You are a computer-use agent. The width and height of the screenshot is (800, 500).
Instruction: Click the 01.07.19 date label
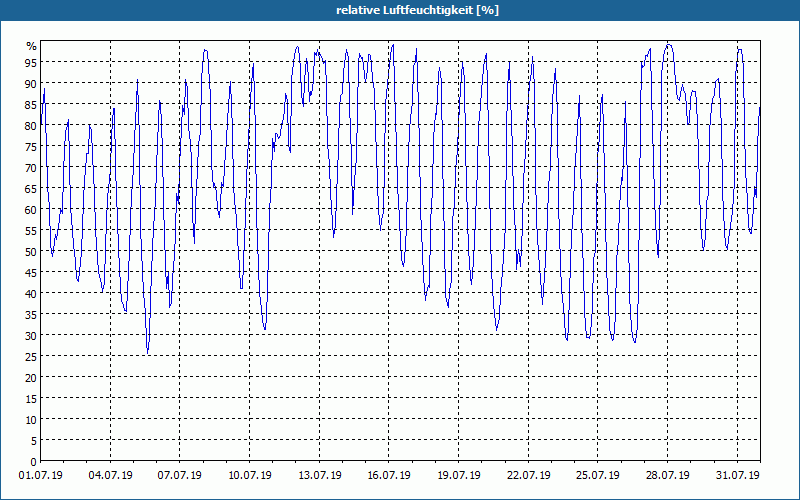pos(41,476)
